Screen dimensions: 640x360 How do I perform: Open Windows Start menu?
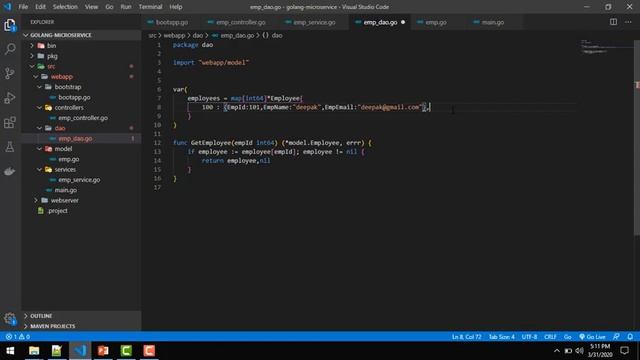pos(10,351)
